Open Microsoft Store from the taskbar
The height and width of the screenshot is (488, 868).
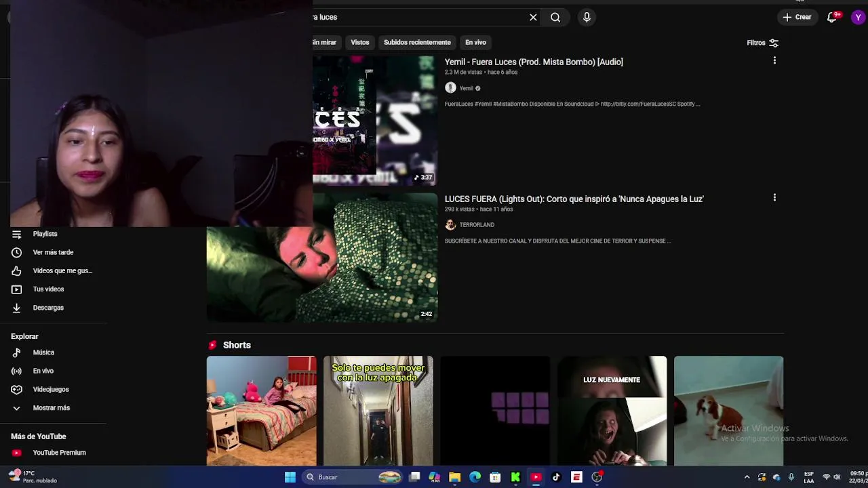495,477
